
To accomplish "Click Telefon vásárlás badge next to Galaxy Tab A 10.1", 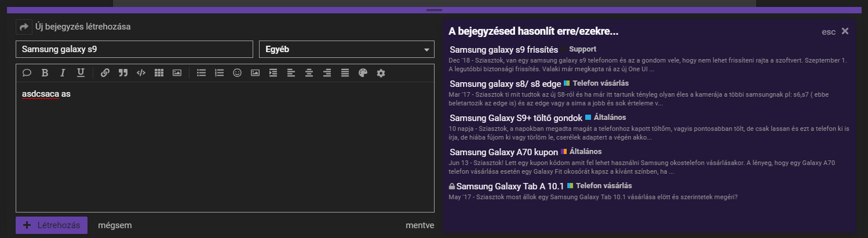I will point(599,186).
